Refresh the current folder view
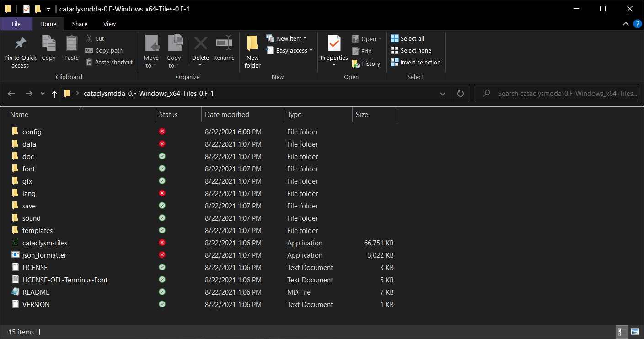 click(x=461, y=94)
